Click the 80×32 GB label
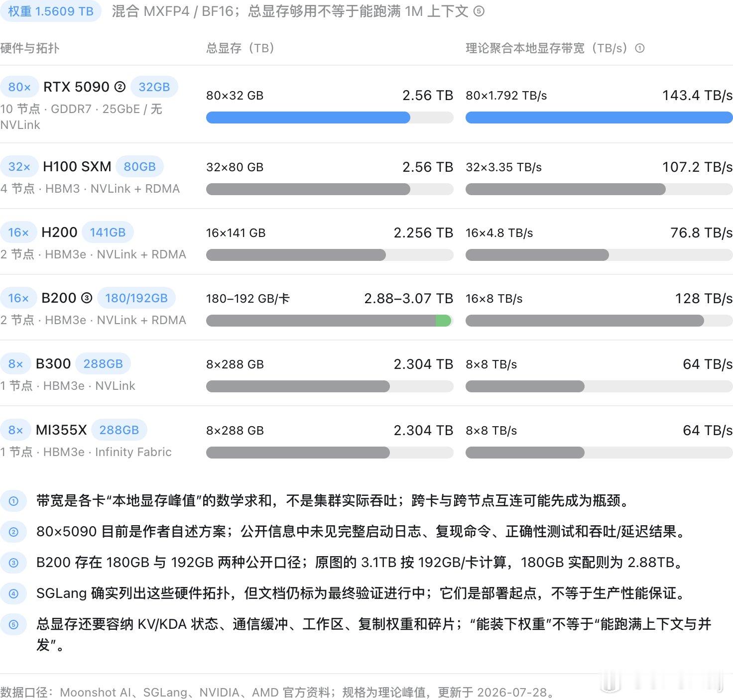 (235, 96)
